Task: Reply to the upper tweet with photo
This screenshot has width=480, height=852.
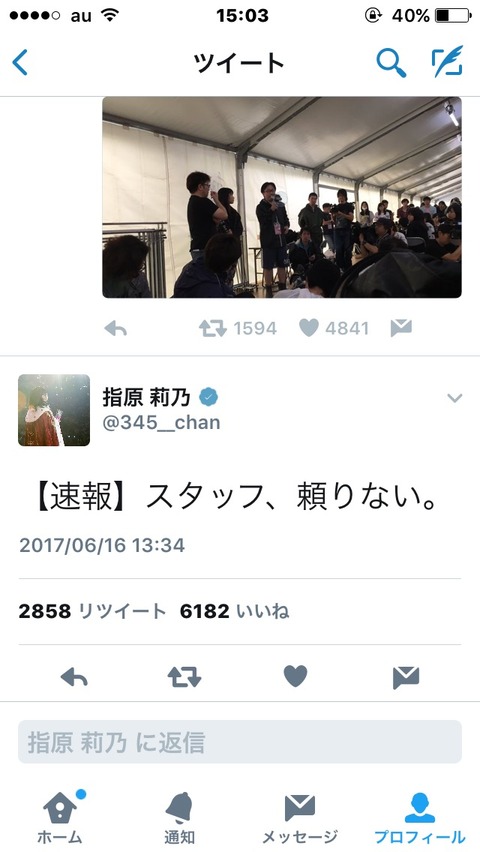Action: coord(115,328)
